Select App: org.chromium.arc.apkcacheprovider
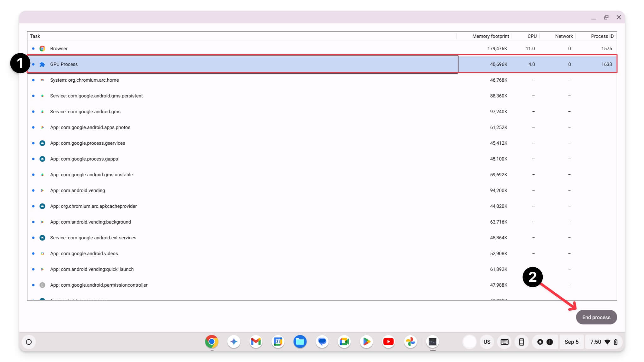Screen dimensions: 644x362 point(322,206)
